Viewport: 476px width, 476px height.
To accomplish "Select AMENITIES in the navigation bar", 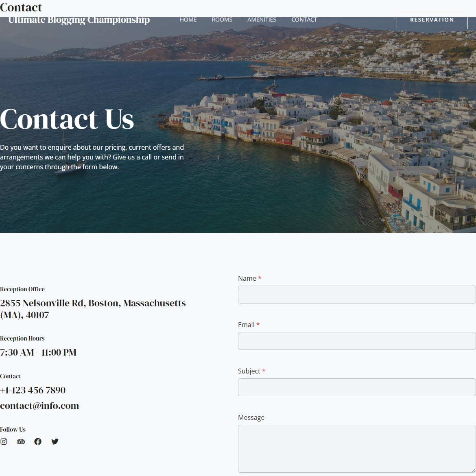I will click(262, 20).
